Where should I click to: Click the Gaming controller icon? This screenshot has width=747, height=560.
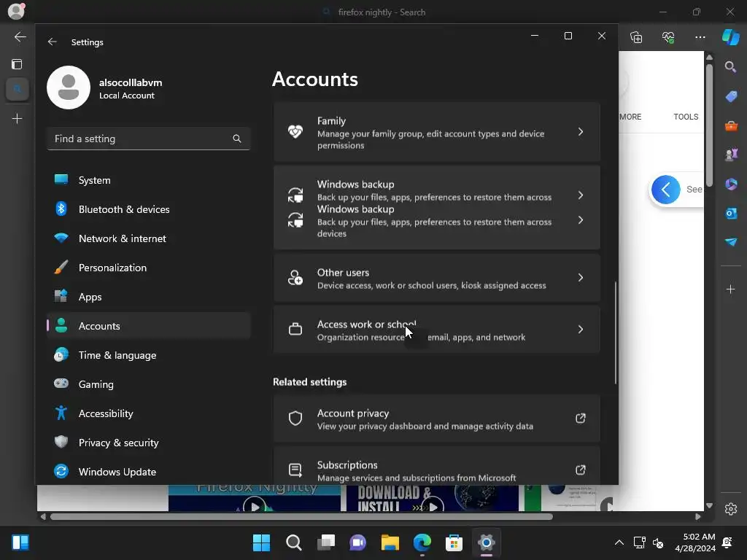pyautogui.click(x=61, y=384)
